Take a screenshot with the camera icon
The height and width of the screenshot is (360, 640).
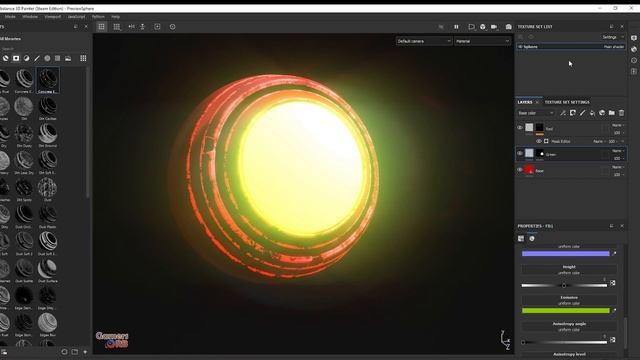(x=509, y=27)
